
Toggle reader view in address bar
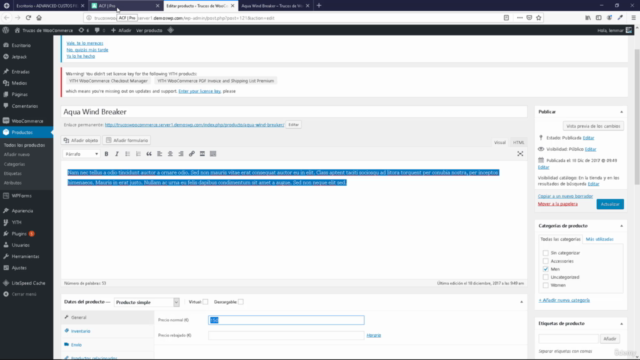point(506,18)
